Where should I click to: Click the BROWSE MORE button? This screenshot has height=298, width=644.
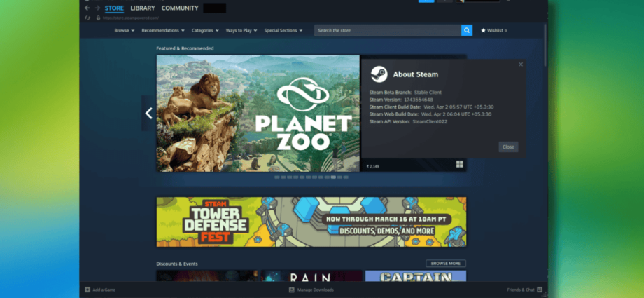pyautogui.click(x=446, y=264)
